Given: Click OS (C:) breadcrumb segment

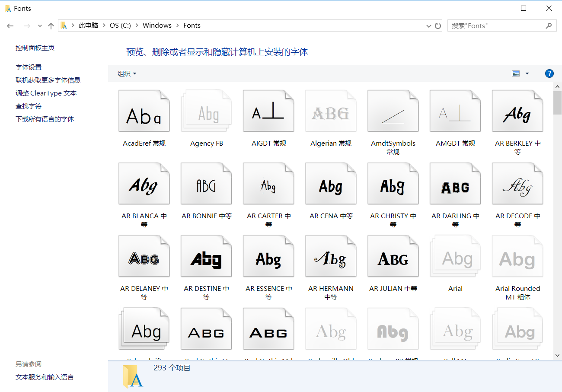Looking at the screenshot, I should (120, 25).
